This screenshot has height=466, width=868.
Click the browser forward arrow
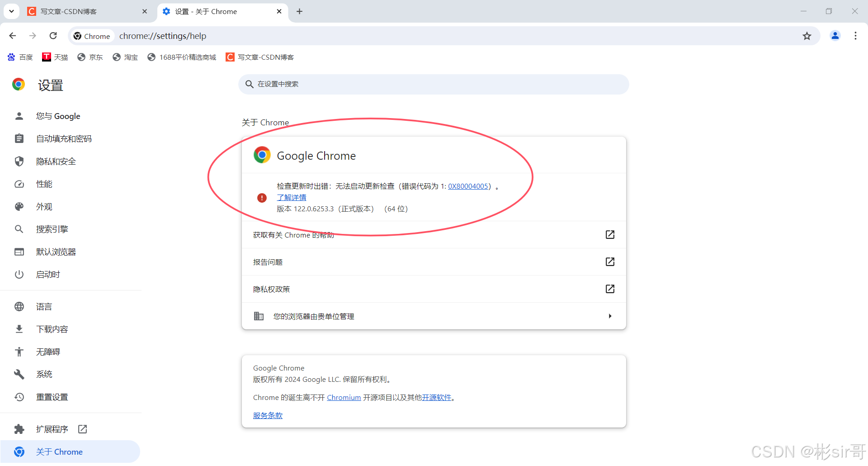tap(33, 36)
